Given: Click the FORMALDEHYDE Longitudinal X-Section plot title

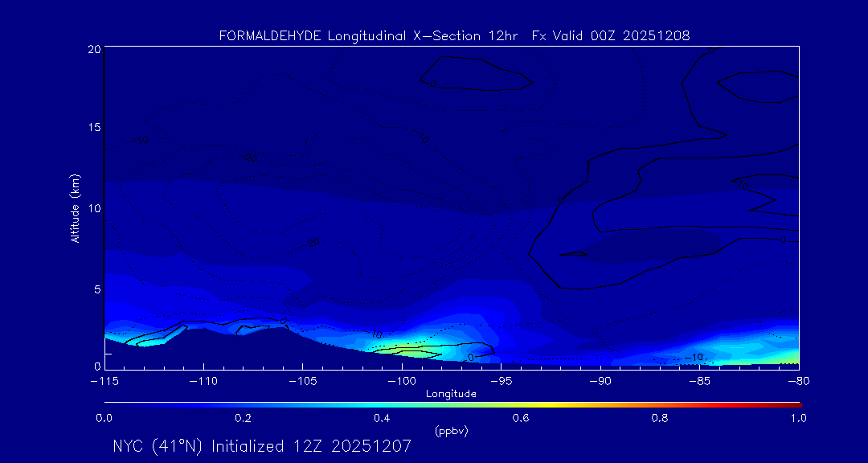Looking at the screenshot, I should coord(454,36).
